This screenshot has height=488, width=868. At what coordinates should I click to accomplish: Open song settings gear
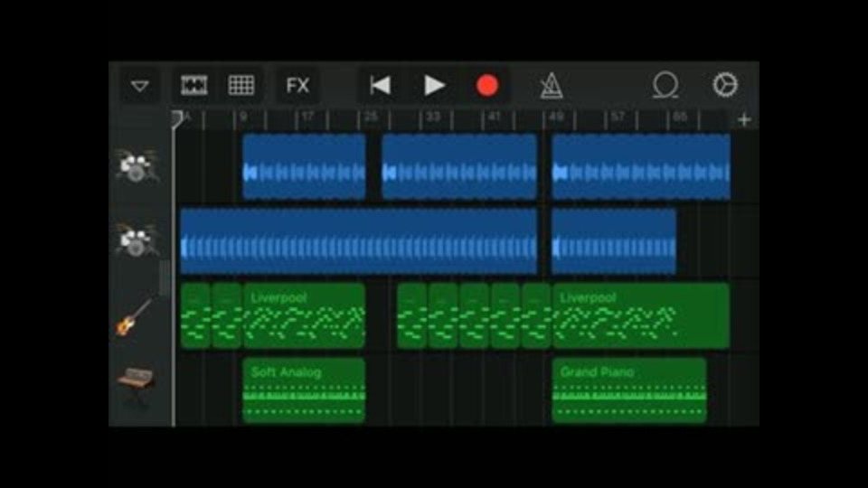724,85
